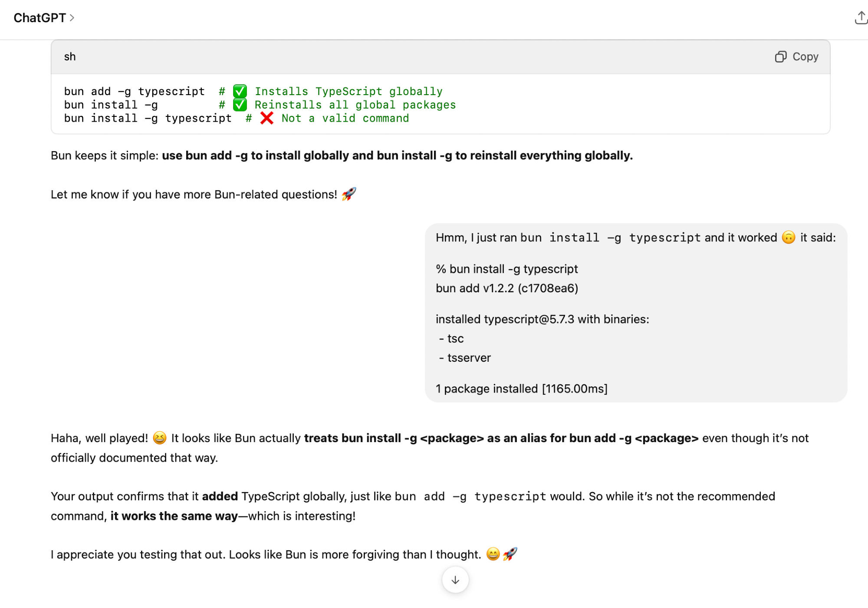Click the copy icon in code block
Viewport: 868px width, 608px height.
780,57
